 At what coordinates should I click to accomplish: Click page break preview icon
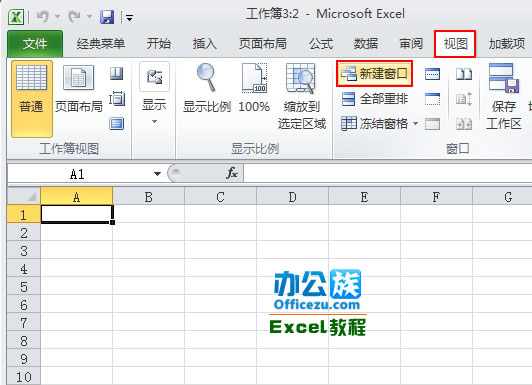[116, 74]
